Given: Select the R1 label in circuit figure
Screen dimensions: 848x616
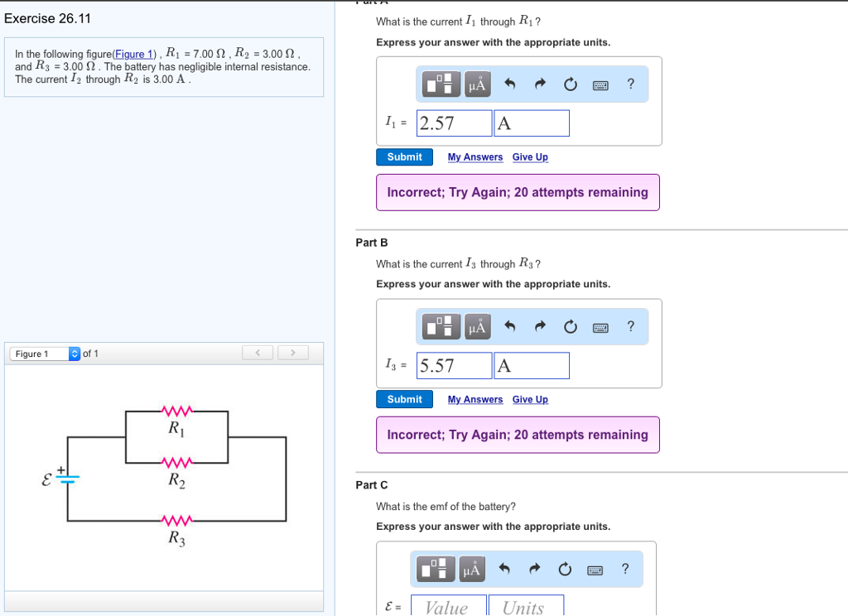Looking at the screenshot, I should tap(176, 429).
